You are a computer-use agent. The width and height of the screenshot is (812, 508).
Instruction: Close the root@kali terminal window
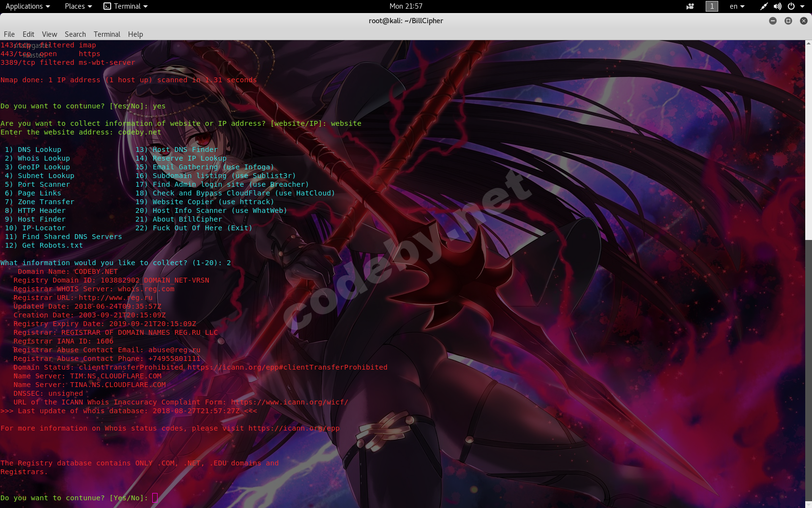click(x=804, y=21)
